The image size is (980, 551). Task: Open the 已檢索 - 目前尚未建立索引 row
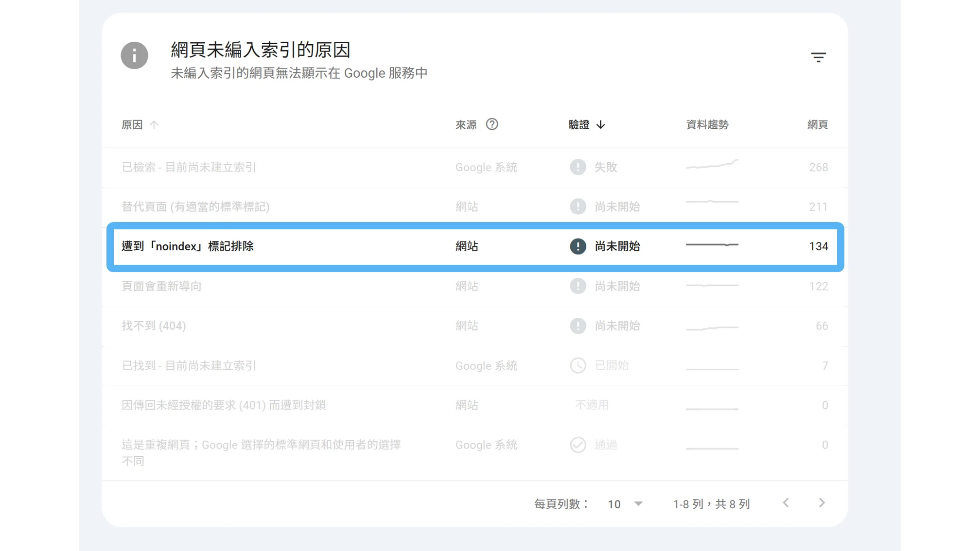click(x=189, y=167)
